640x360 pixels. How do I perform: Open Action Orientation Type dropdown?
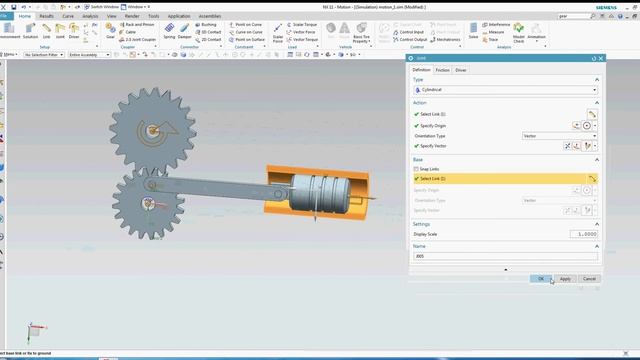pyautogui.click(x=560, y=136)
